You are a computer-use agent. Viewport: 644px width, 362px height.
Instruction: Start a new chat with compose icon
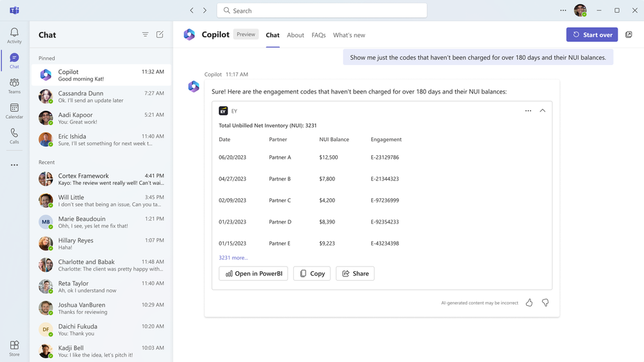(x=160, y=35)
